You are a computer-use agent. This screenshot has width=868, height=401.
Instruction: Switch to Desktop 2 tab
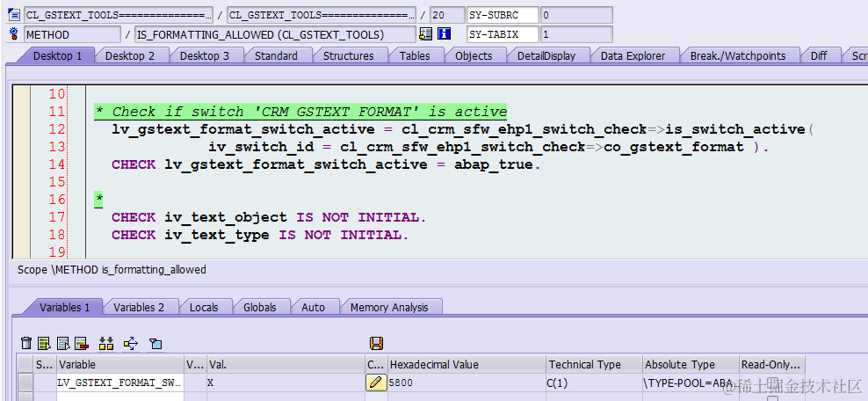[130, 56]
